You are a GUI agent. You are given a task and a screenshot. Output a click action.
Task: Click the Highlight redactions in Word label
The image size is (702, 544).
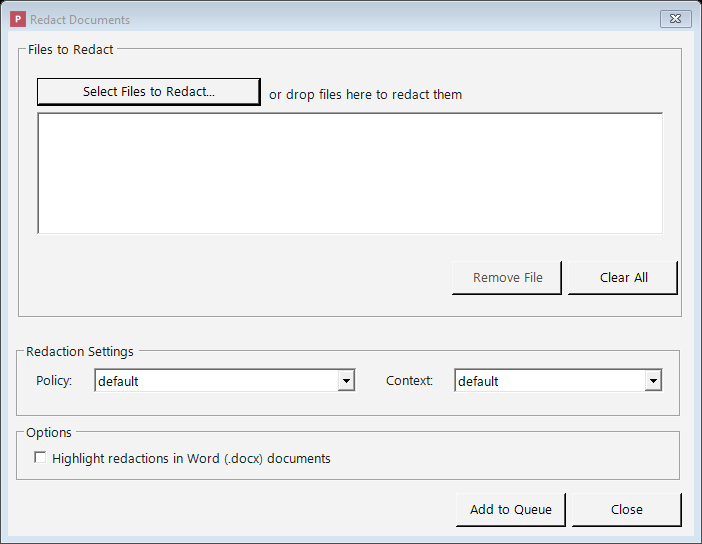[x=191, y=458]
